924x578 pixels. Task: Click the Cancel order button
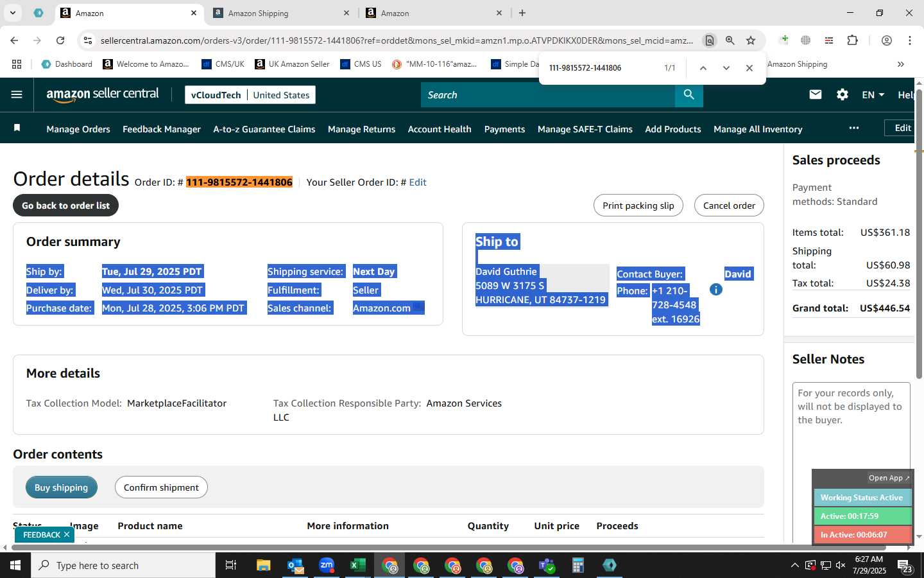tap(729, 206)
